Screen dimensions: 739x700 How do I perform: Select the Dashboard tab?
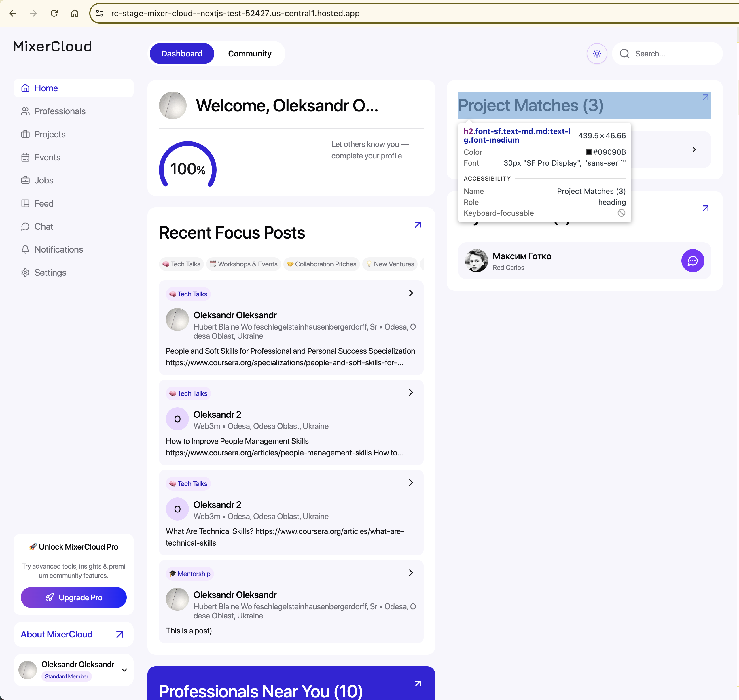pyautogui.click(x=182, y=54)
